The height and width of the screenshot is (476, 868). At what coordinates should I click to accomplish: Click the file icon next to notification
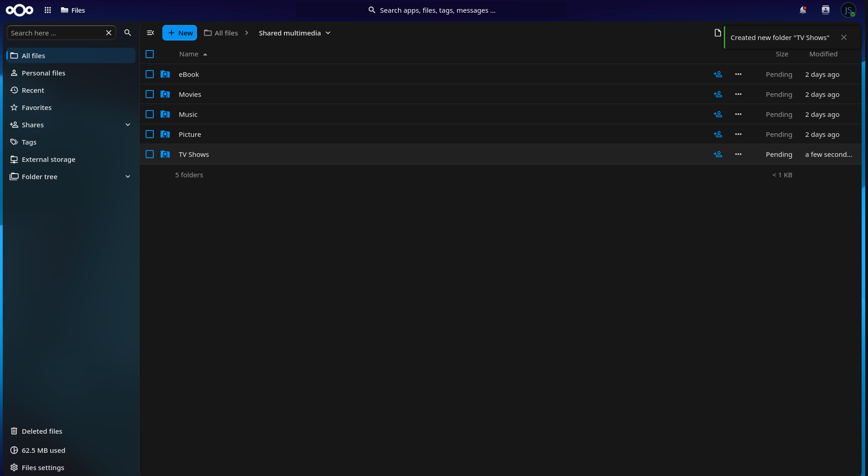pyautogui.click(x=718, y=33)
